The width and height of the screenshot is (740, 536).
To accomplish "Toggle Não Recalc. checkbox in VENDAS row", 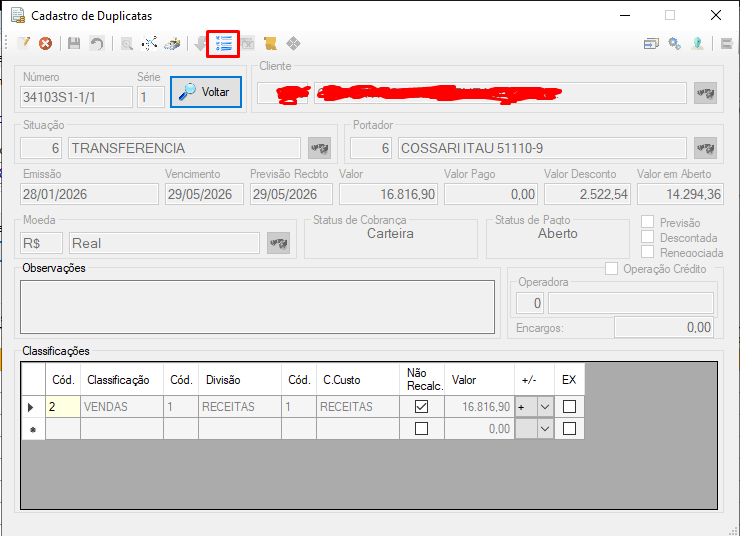I will pyautogui.click(x=421, y=407).
